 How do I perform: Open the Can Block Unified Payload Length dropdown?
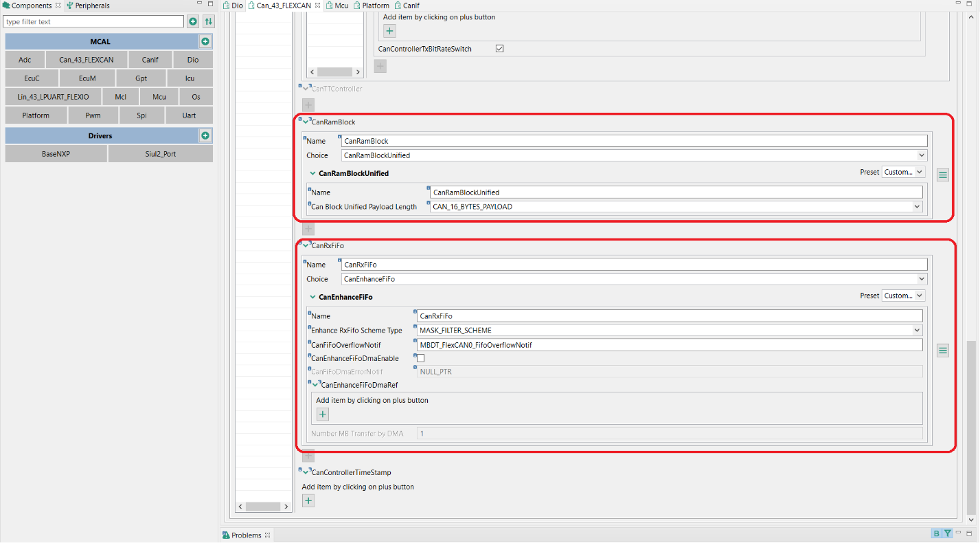pyautogui.click(x=917, y=206)
